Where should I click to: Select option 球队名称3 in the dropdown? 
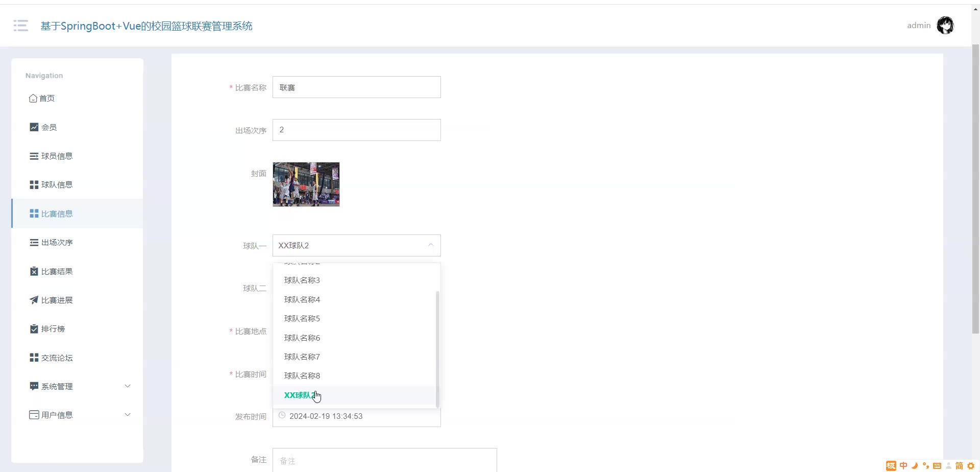[354, 280]
